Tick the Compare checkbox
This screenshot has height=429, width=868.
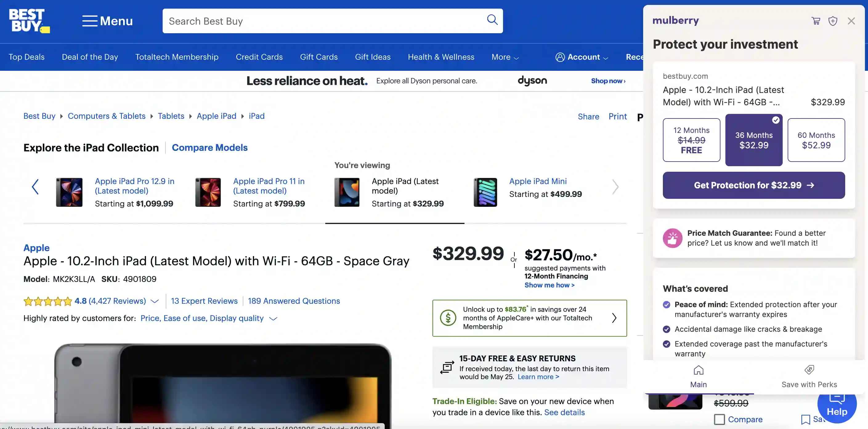[x=719, y=419]
